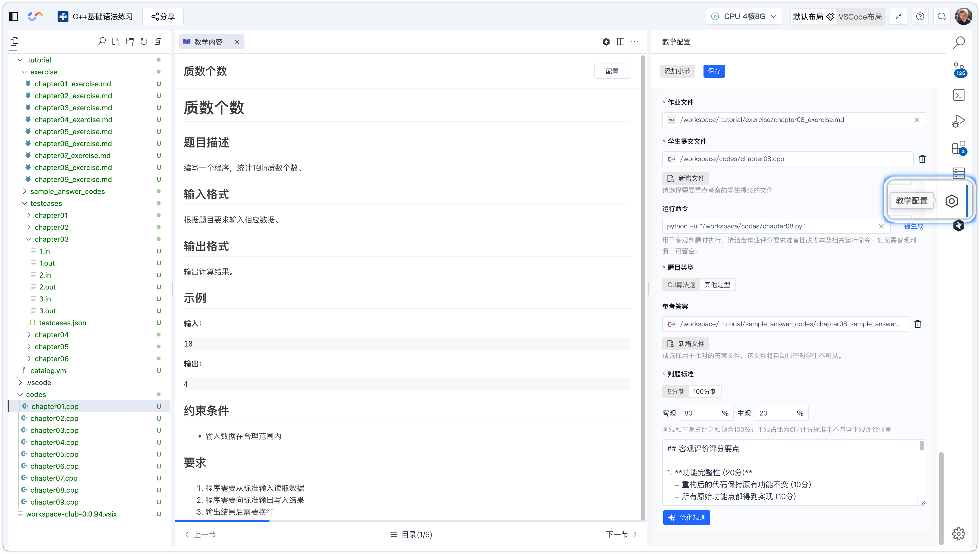Screen dimensions: 980x554
Task: Select 其他题型 question type
Action: click(717, 285)
